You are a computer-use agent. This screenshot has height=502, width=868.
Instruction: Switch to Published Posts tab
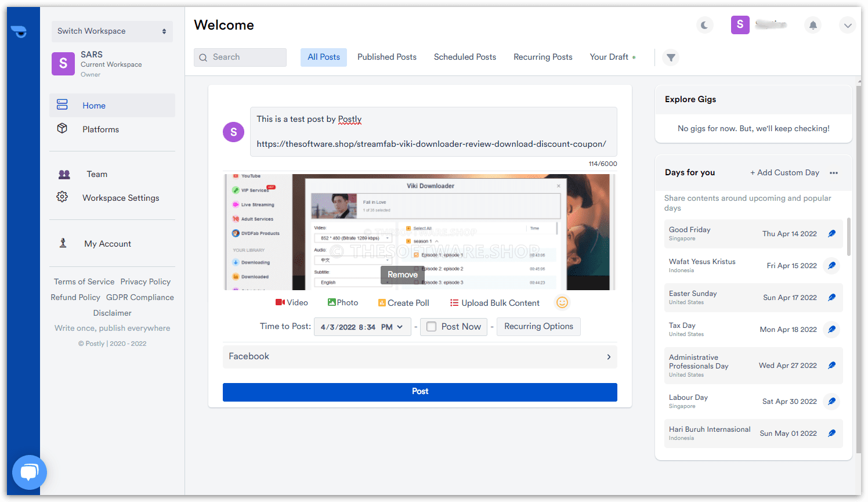tap(387, 57)
